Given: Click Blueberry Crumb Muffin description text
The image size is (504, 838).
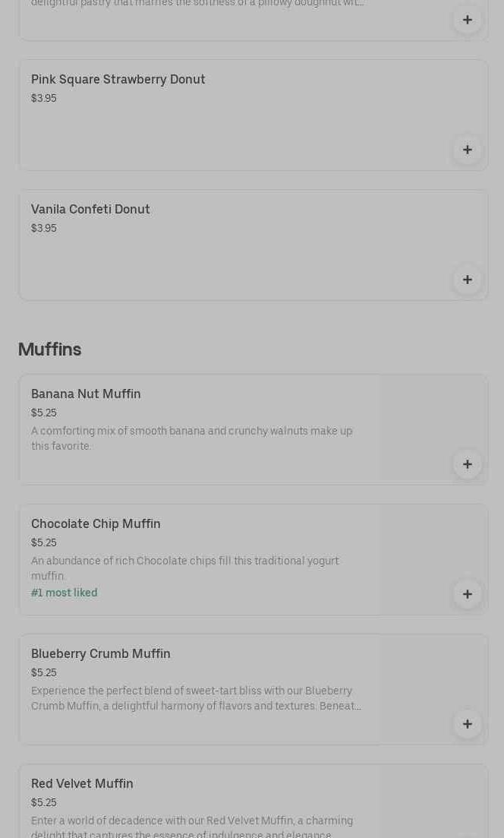Looking at the screenshot, I should 196,698.
